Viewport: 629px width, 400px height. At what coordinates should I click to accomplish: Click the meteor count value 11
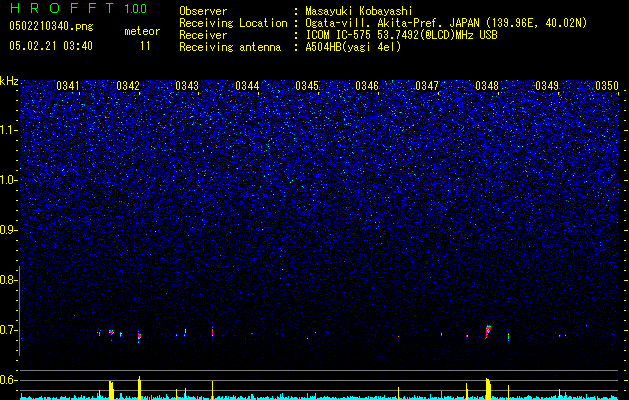(x=145, y=46)
